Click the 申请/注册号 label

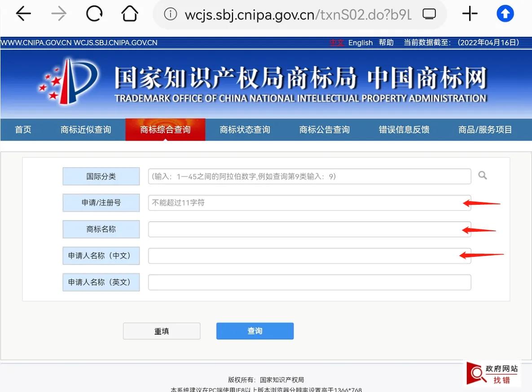pyautogui.click(x=101, y=203)
